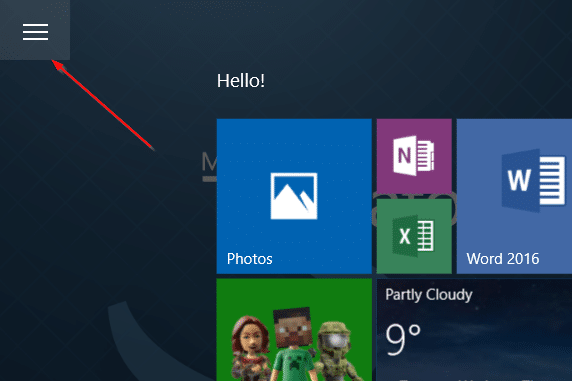The image size is (572, 381).
Task: Open the Word 2016 tile
Action: click(514, 196)
